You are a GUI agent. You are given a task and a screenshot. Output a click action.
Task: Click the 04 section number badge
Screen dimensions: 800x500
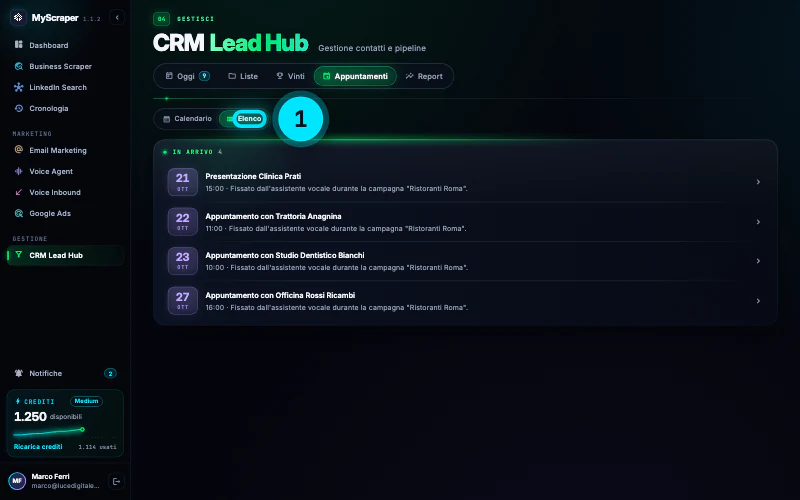point(161,19)
